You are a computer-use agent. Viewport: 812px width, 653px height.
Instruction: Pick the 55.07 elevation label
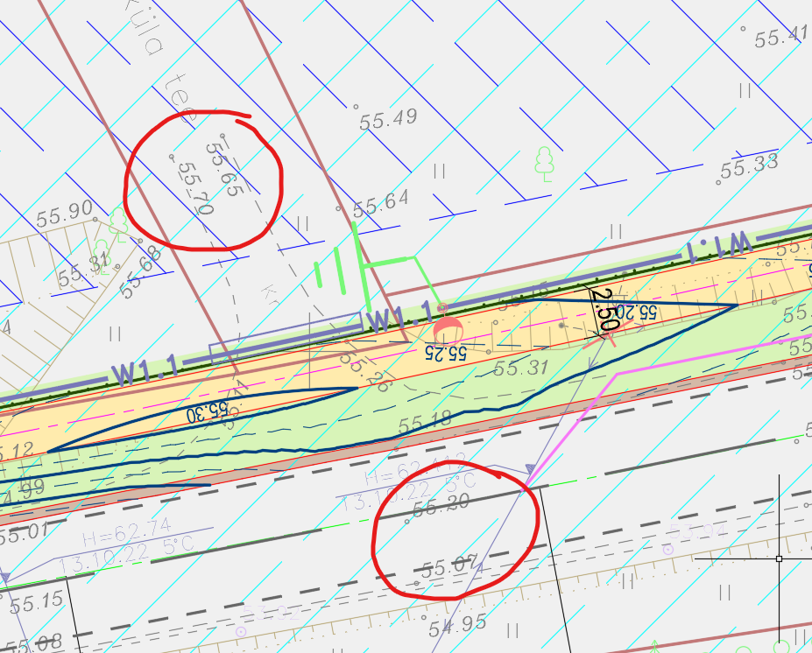click(x=449, y=567)
